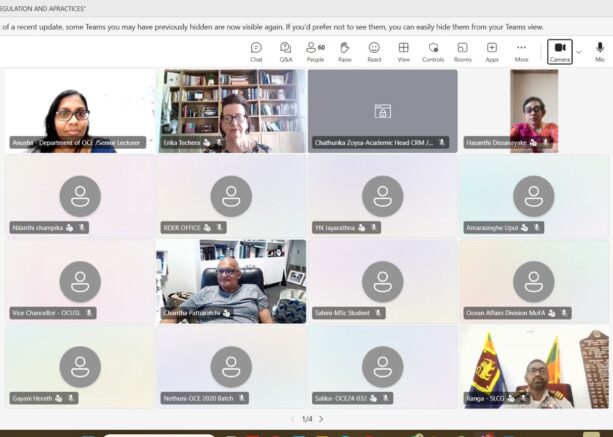
Task: Select the Vice Chancellor - OCUSL tile
Action: [x=80, y=280]
